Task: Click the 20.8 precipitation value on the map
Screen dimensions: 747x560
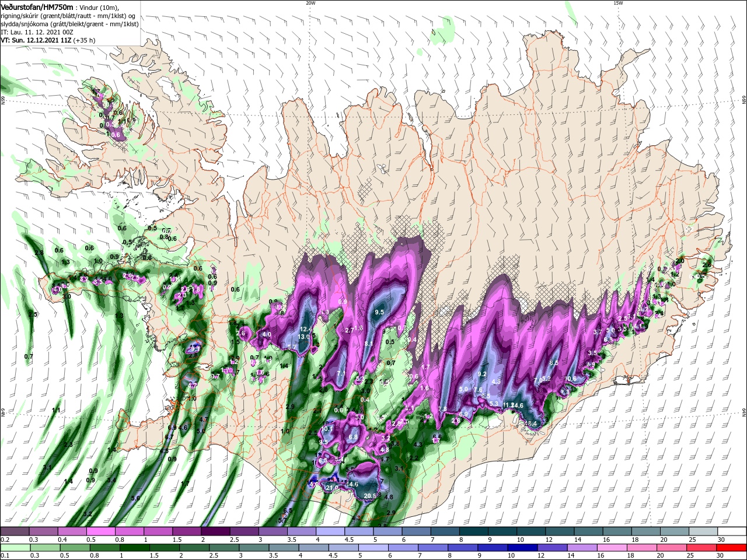Action: point(370,496)
